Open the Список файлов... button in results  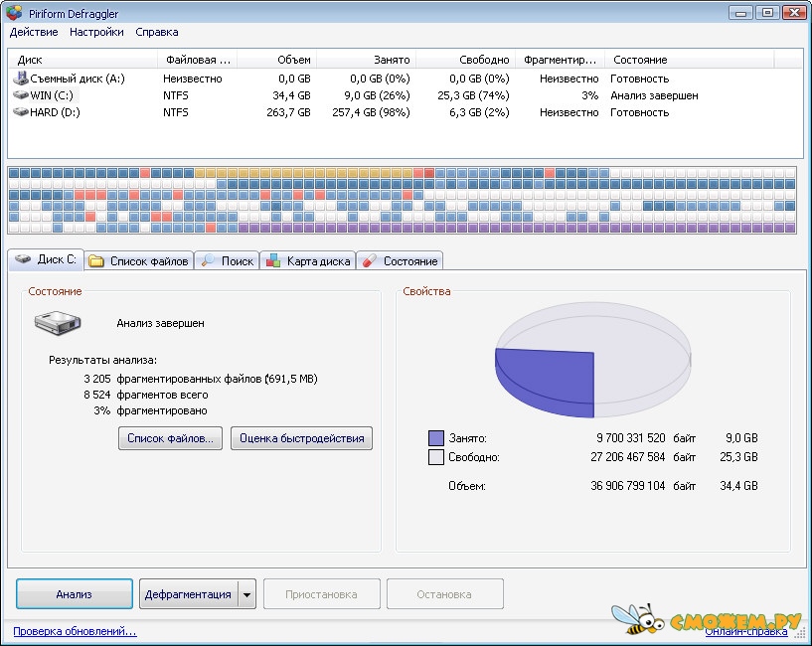pos(170,438)
